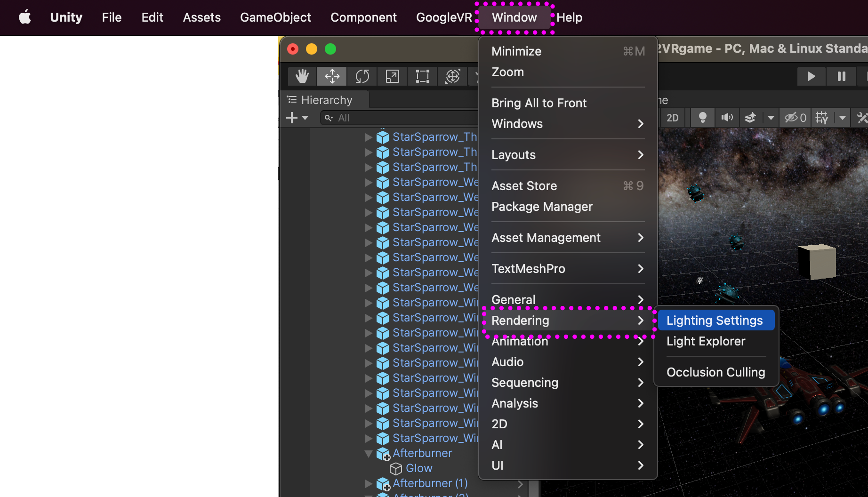The width and height of the screenshot is (868, 497).
Task: Expand the General submenu
Action: [x=568, y=300]
